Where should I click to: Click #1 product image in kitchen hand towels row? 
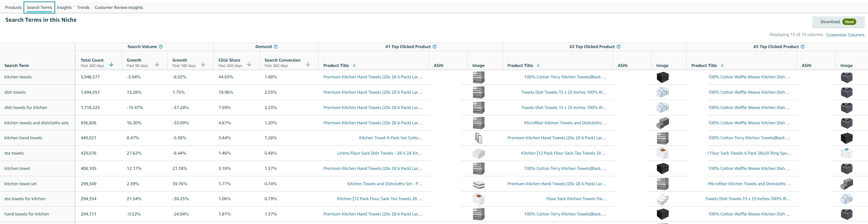[479, 138]
